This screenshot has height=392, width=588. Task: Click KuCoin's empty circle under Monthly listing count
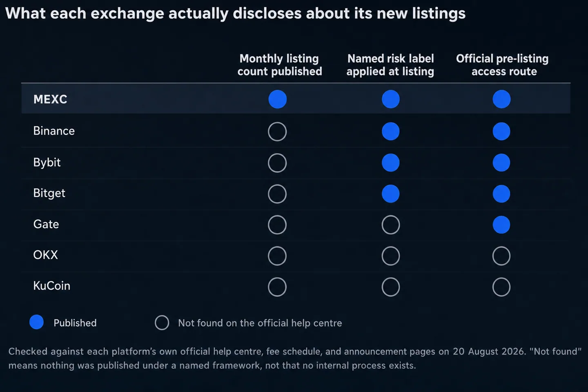pos(277,287)
